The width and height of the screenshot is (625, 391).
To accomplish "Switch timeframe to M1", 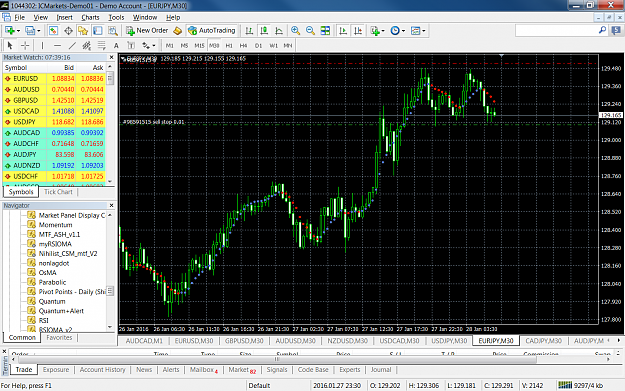I will click(169, 45).
